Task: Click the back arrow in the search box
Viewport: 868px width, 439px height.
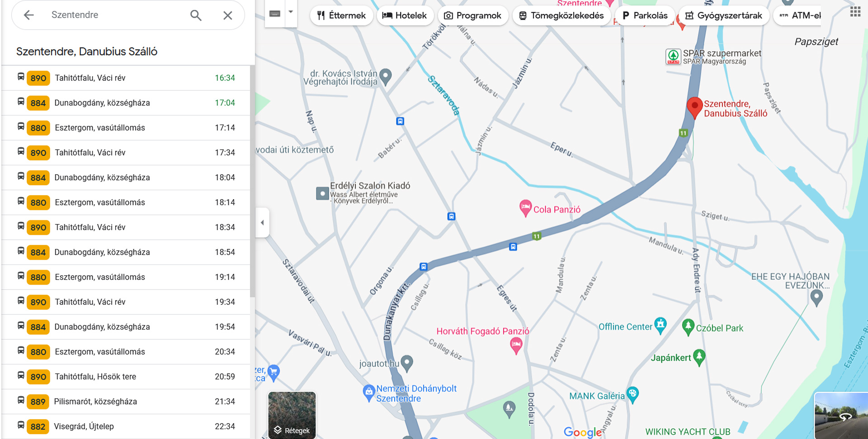Action: click(29, 15)
